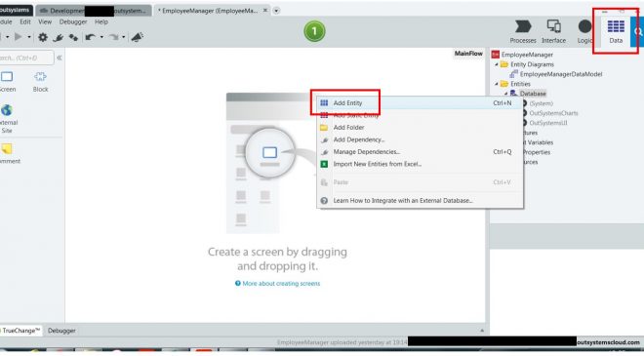This screenshot has height=356, width=644.
Task: Collapse the toolbox with the double chevron
Action: click(60, 58)
